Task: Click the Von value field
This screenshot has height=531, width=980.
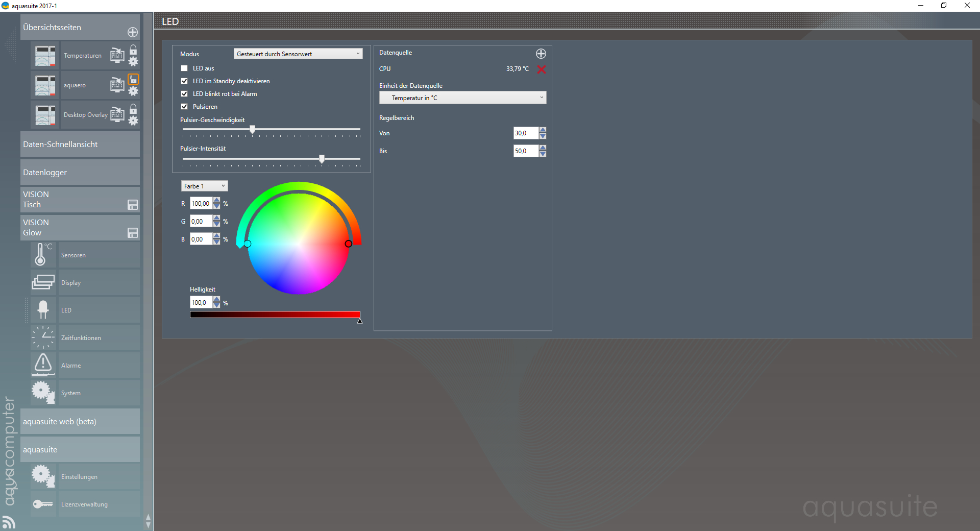Action: (526, 133)
